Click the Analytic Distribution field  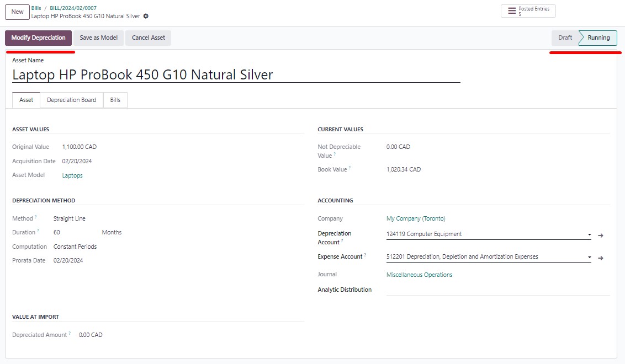pos(498,290)
